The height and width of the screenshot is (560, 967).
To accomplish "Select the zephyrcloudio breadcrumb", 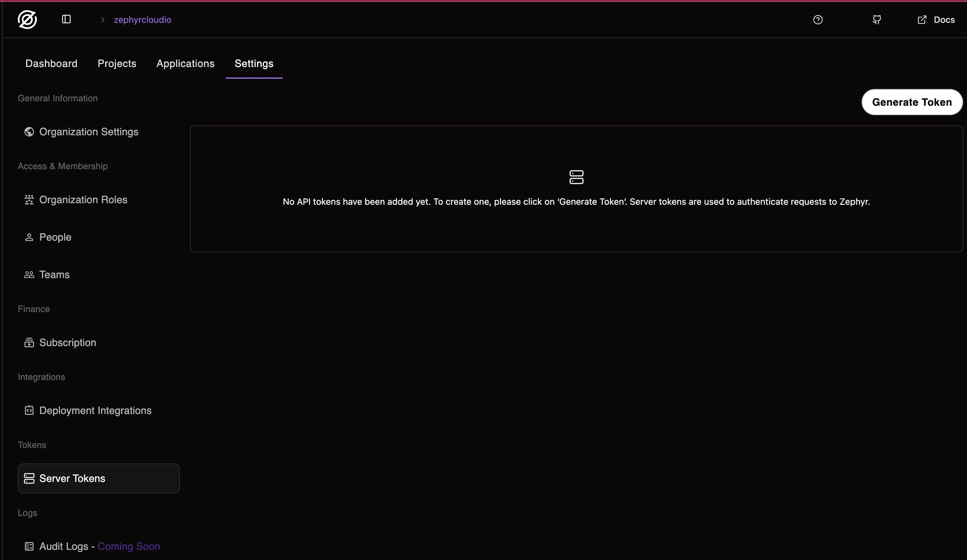I will tap(142, 20).
